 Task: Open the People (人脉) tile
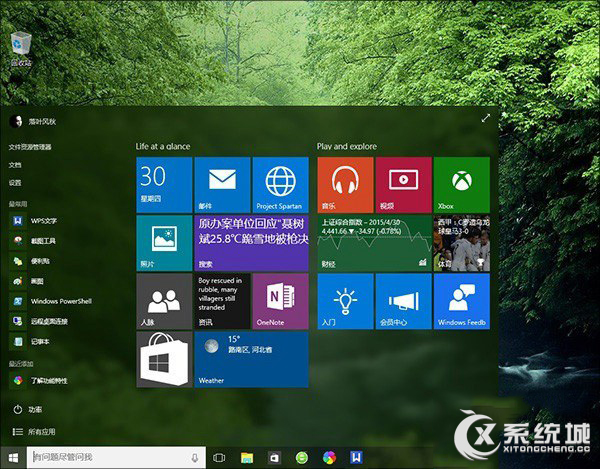[164, 301]
